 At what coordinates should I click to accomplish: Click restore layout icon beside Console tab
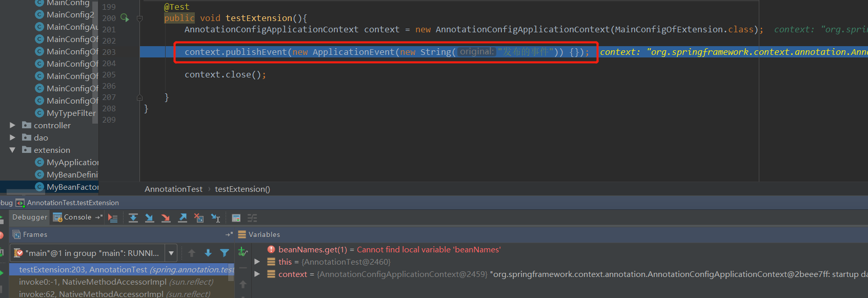[x=99, y=217]
